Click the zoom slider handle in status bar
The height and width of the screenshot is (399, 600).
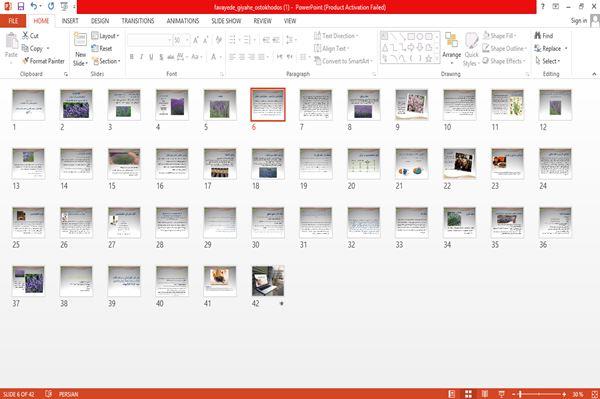tap(520, 394)
